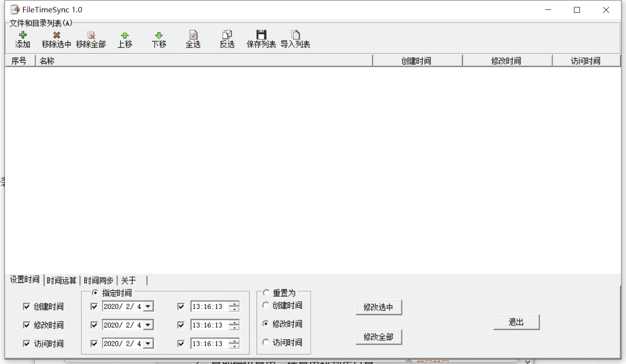
Task: Sort by the 修改时间 column header
Action: [507, 61]
